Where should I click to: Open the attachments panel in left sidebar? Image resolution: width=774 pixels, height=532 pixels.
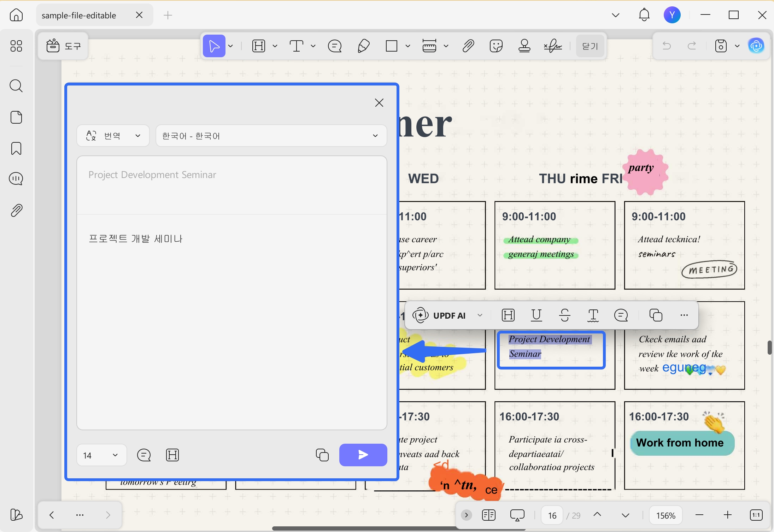16,211
